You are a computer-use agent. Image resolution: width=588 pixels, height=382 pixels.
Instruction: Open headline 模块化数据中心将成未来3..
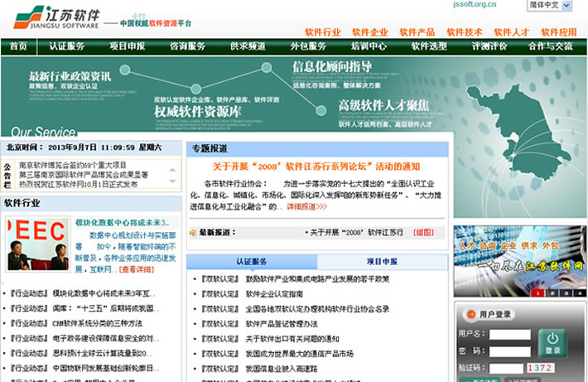click(x=123, y=223)
